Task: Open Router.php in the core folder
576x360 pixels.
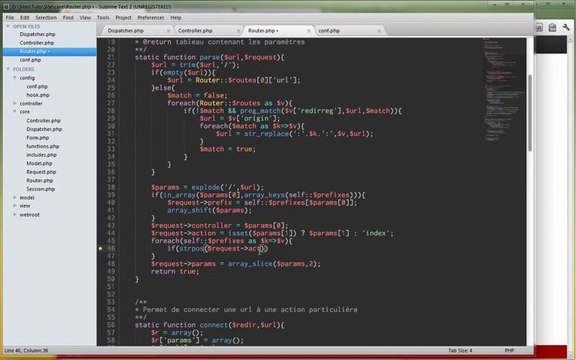Action: pos(40,180)
